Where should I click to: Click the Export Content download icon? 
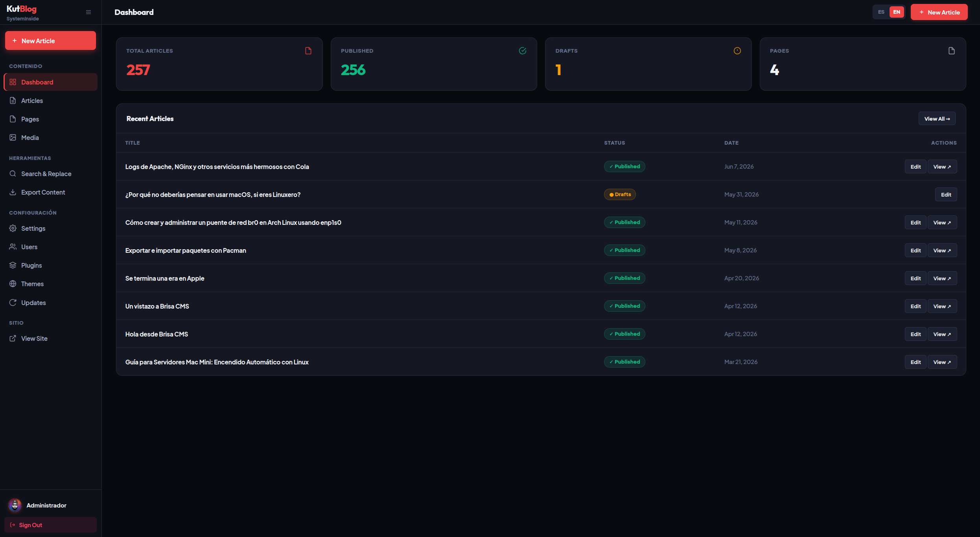13,192
